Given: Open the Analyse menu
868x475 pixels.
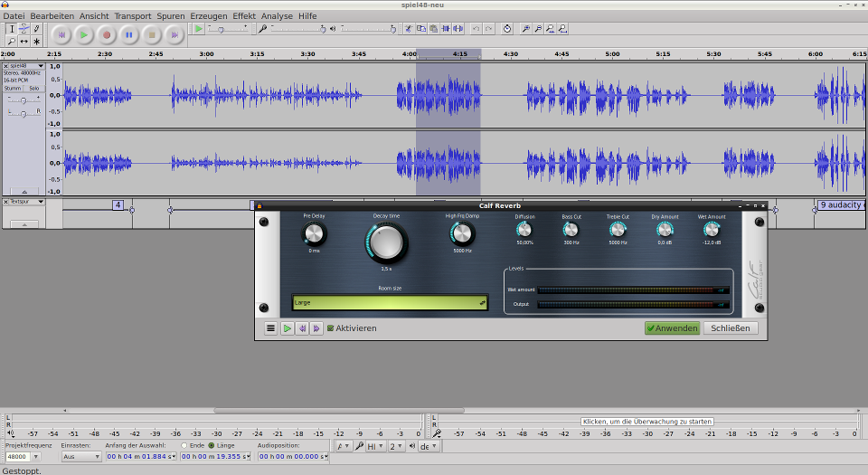Looking at the screenshot, I should click(277, 16).
